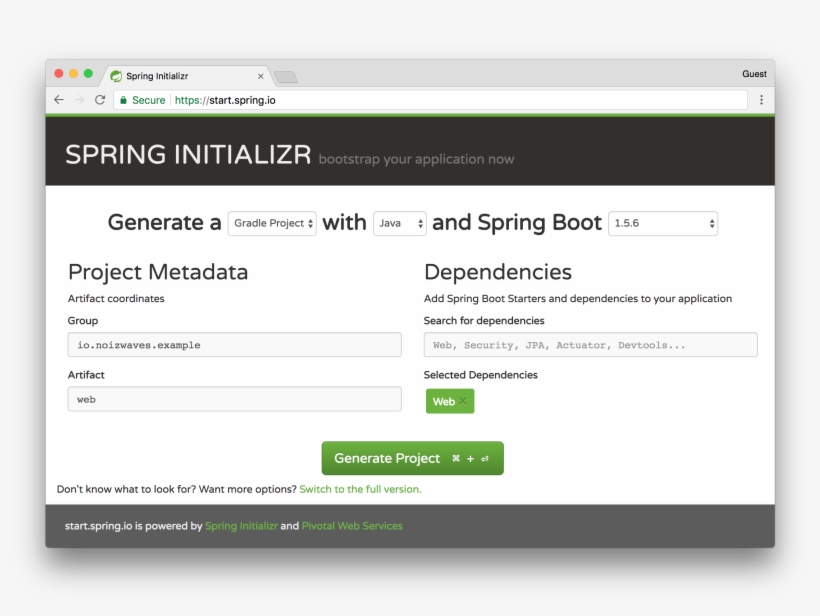Open the browser three-dot menu
This screenshot has width=820, height=616.
coord(761,100)
